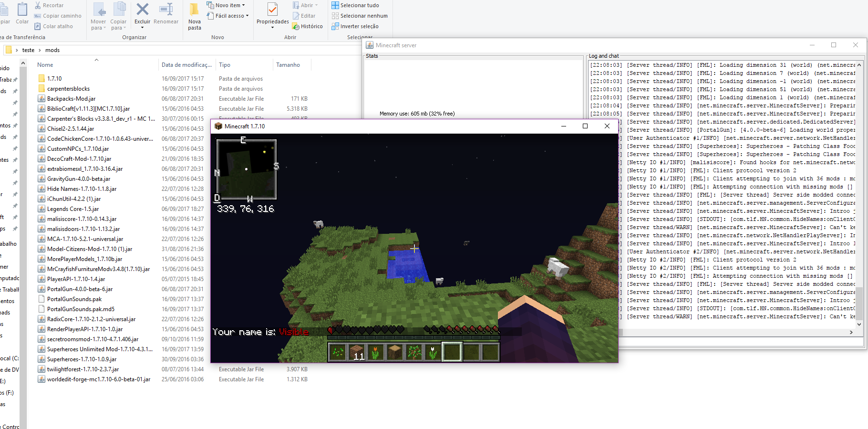The image size is (868, 429).
Task: Click Inverter seleção
Action: click(355, 26)
